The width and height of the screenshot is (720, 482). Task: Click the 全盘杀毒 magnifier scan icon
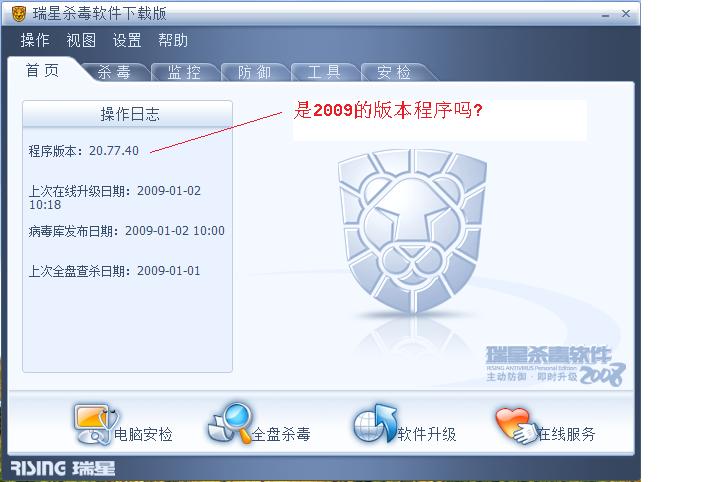point(230,423)
